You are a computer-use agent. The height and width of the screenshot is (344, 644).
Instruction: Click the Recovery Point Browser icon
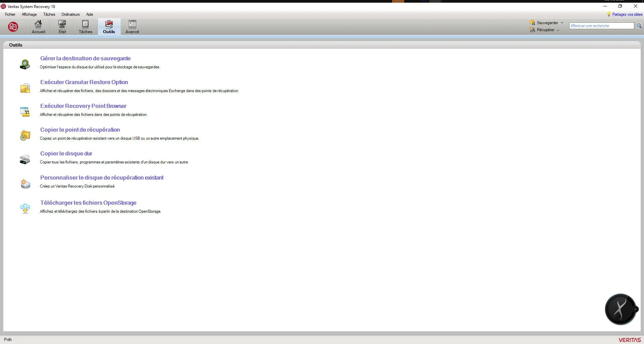[x=25, y=112]
